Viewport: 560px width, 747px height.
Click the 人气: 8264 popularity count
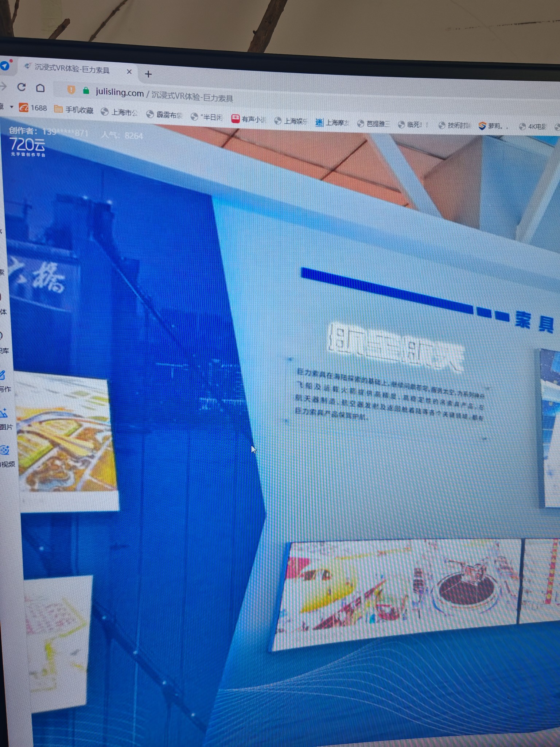tap(122, 135)
